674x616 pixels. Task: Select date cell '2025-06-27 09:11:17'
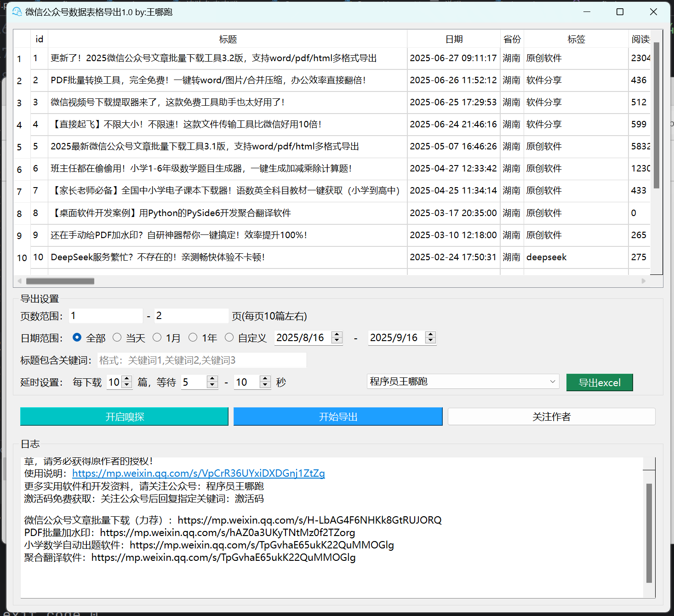pos(454,58)
